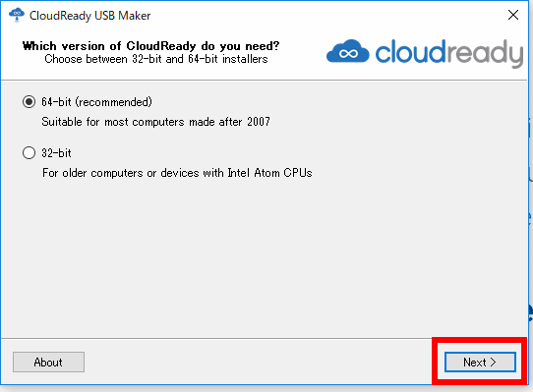Viewport: 533px width, 392px height.
Task: Open the About dialog
Action: [48, 363]
